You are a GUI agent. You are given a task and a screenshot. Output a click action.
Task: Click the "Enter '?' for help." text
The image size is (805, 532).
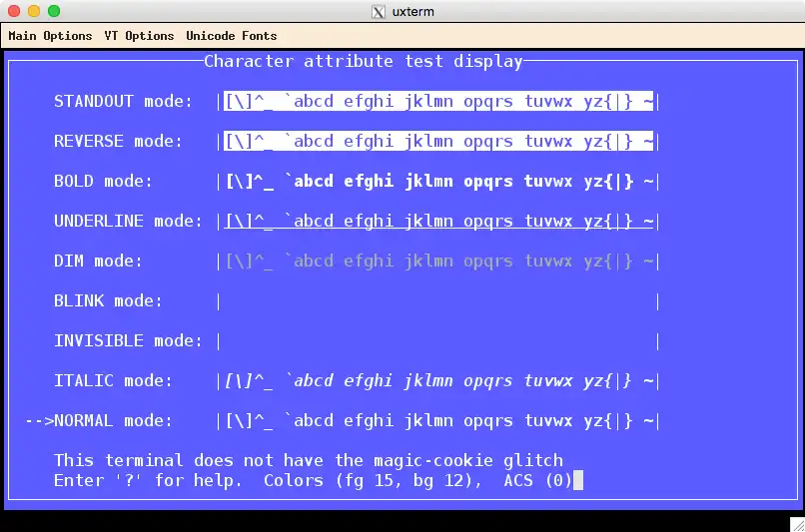pyautogui.click(x=148, y=481)
